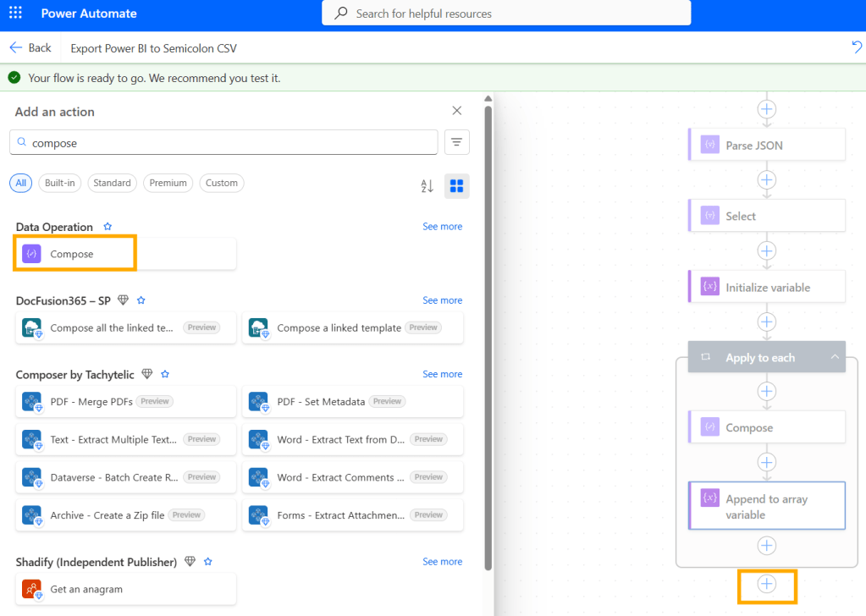Select the Compose action under Data Operation
866x616 pixels.
pyautogui.click(x=74, y=253)
